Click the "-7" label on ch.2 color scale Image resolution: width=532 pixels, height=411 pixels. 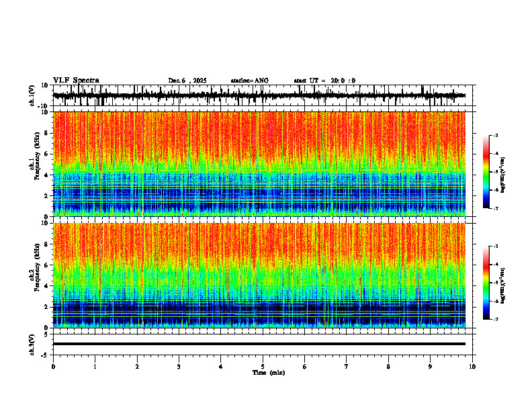496,319
